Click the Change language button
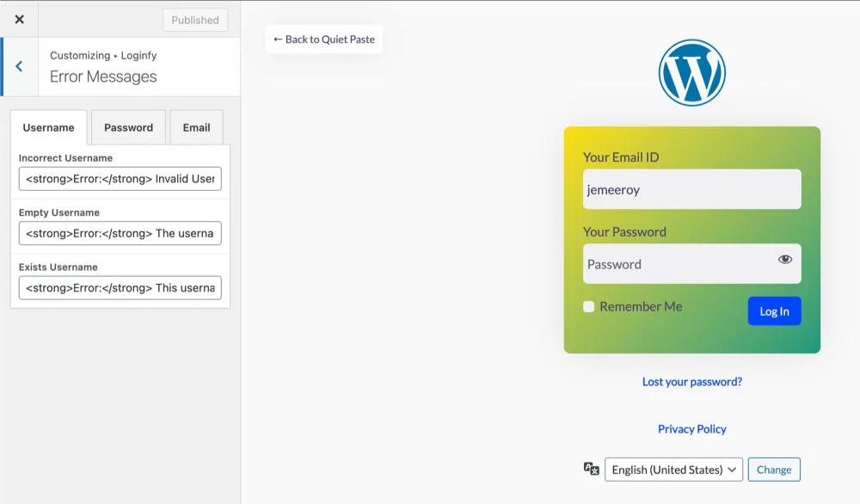 tap(774, 470)
